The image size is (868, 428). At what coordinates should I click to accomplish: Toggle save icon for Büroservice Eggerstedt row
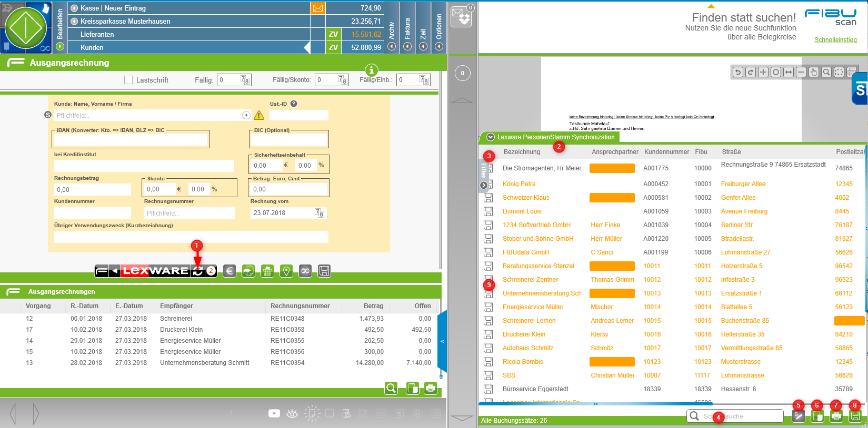click(488, 389)
